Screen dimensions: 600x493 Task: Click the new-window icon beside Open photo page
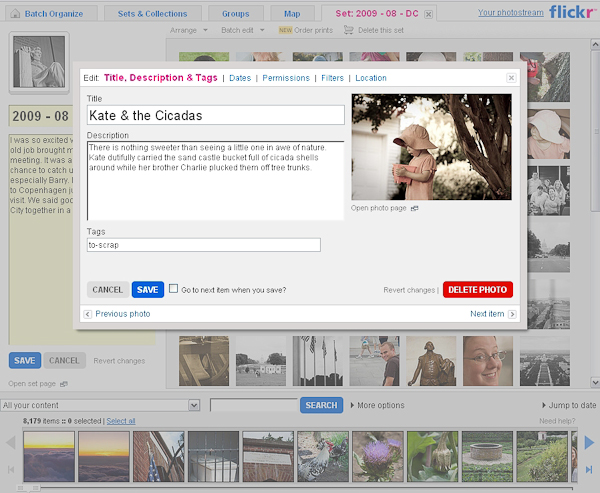[414, 208]
